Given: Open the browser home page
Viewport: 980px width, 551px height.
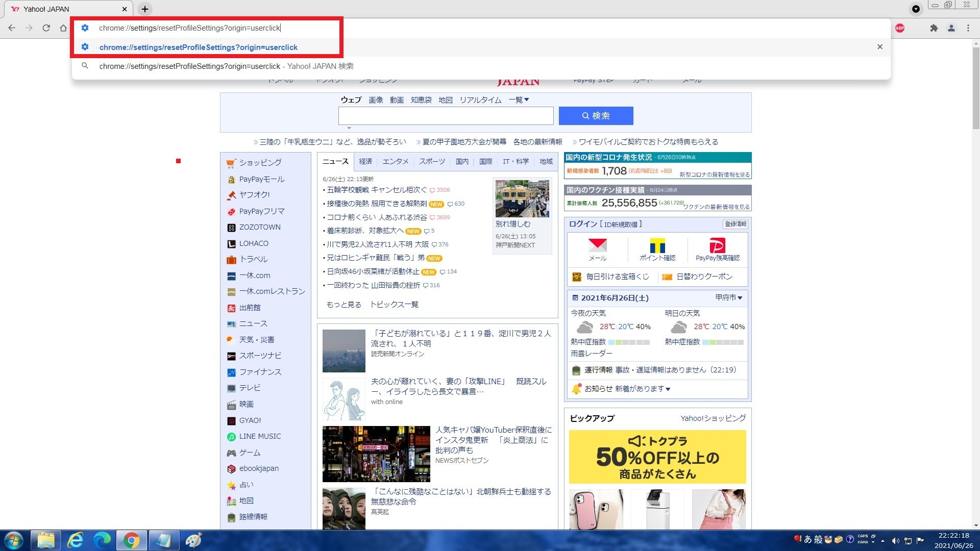Looking at the screenshot, I should [x=63, y=28].
